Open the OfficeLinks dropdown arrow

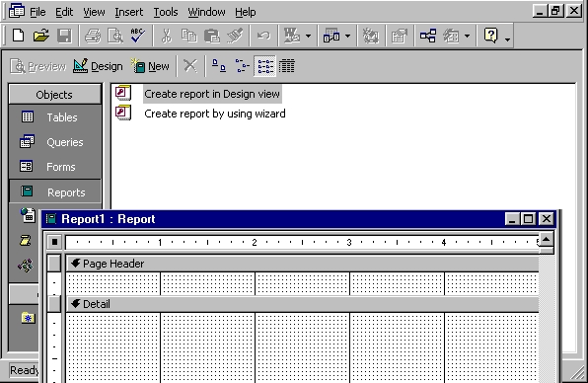point(308,37)
